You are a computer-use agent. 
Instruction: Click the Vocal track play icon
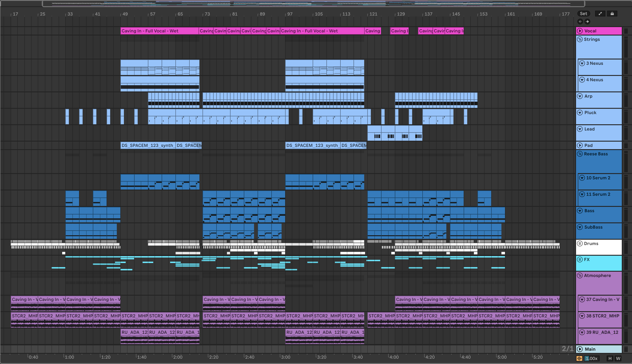(x=580, y=31)
